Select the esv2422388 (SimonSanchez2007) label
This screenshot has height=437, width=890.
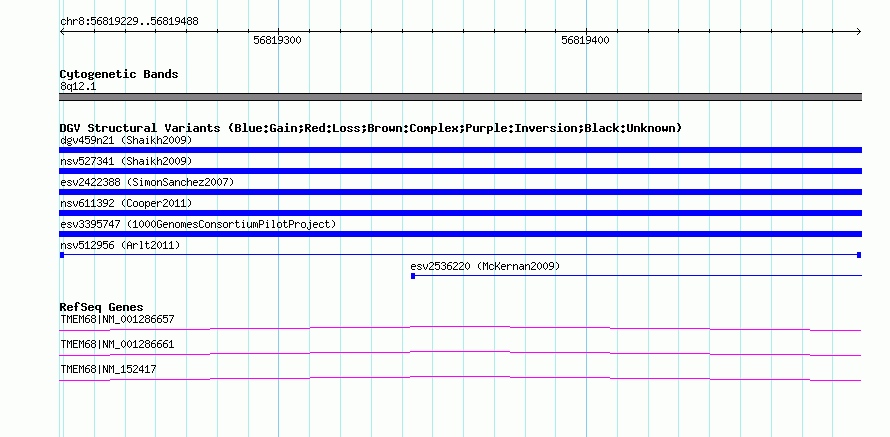[x=147, y=182]
